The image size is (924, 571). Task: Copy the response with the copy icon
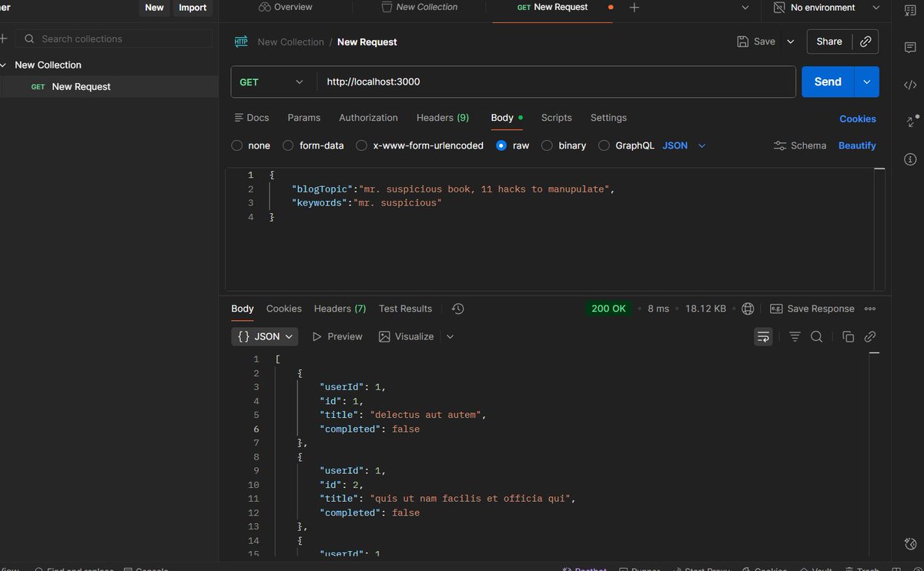pos(848,336)
